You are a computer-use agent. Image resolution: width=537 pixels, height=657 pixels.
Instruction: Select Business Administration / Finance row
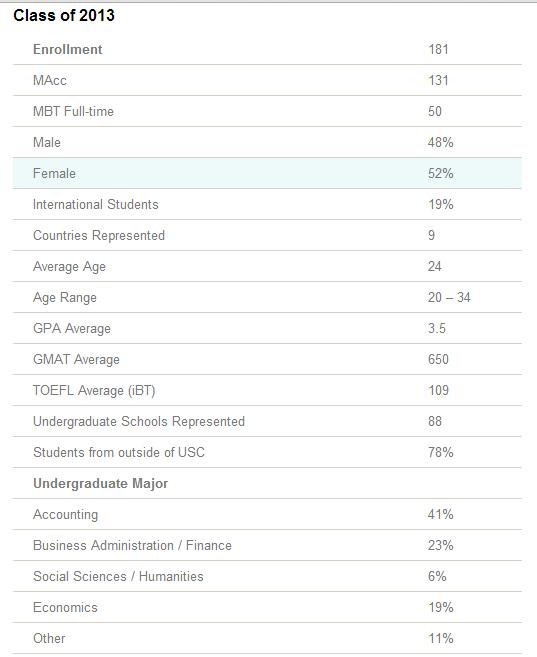pos(267,546)
